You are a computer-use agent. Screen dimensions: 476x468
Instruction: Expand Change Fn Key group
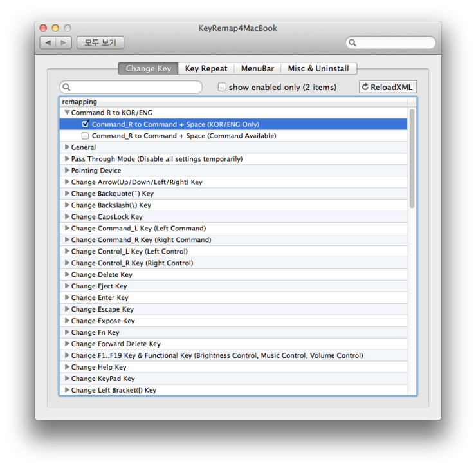[67, 332]
